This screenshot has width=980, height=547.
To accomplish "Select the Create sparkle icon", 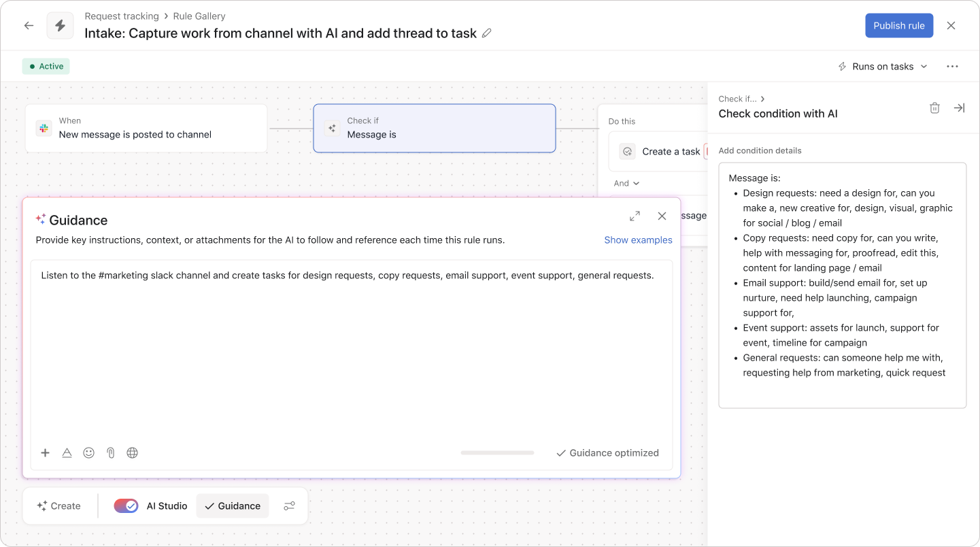I will pos(42,505).
